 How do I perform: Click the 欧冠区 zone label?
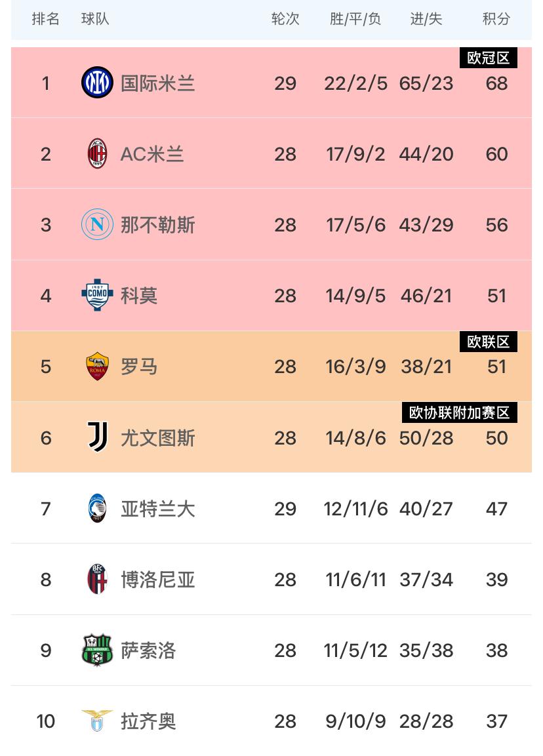tap(488, 58)
